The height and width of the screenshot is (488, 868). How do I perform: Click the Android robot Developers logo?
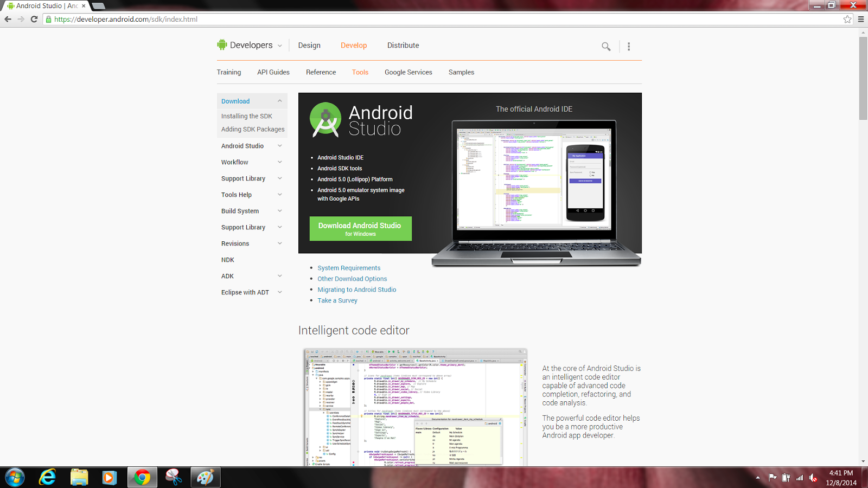222,45
